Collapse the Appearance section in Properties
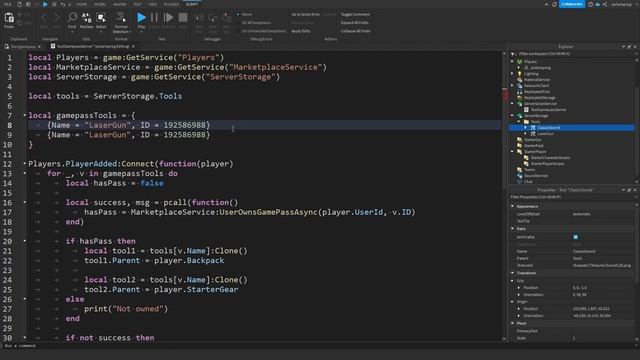This screenshot has width=640, height=360. (x=513, y=206)
